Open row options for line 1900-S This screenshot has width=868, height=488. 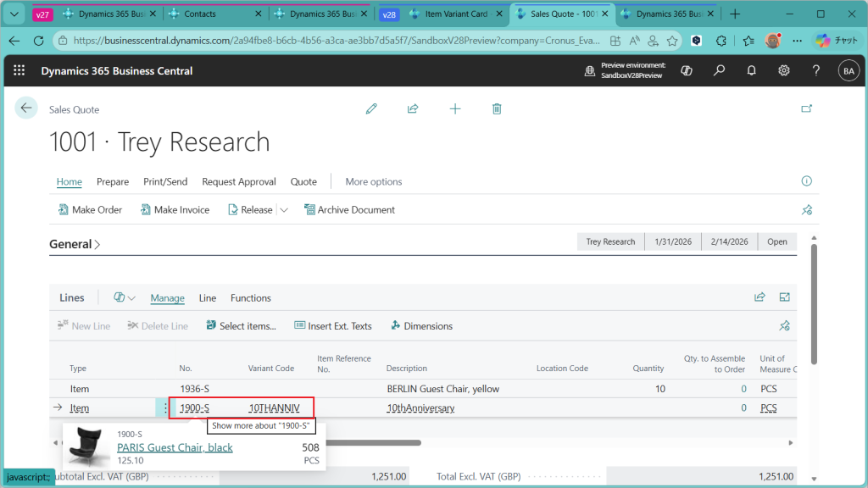tap(163, 408)
